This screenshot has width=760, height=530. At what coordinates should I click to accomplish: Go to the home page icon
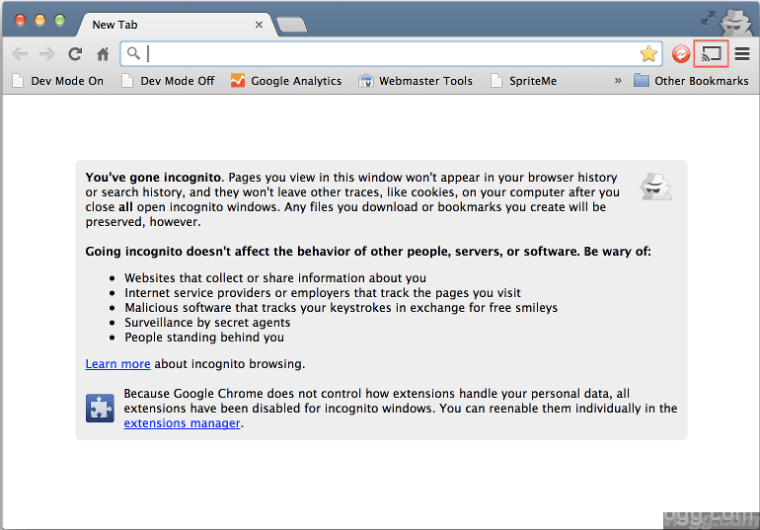(x=103, y=53)
